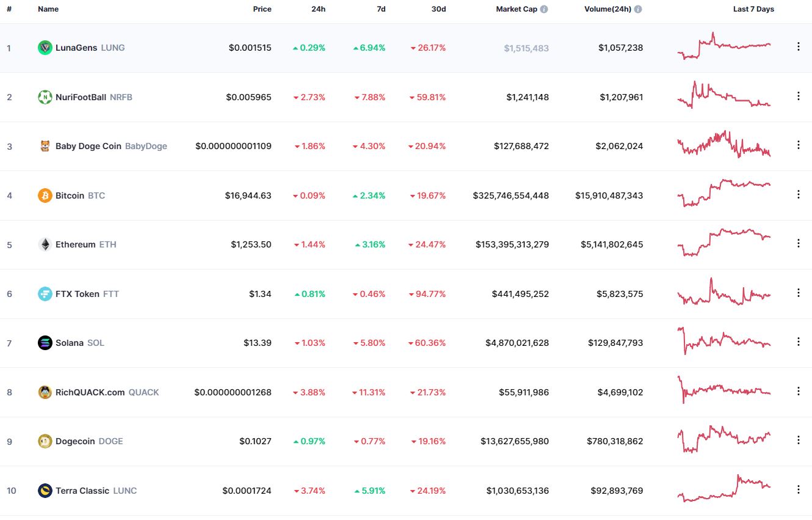
Task: Click Terra Classic 24h change 3.74%
Action: click(x=310, y=491)
